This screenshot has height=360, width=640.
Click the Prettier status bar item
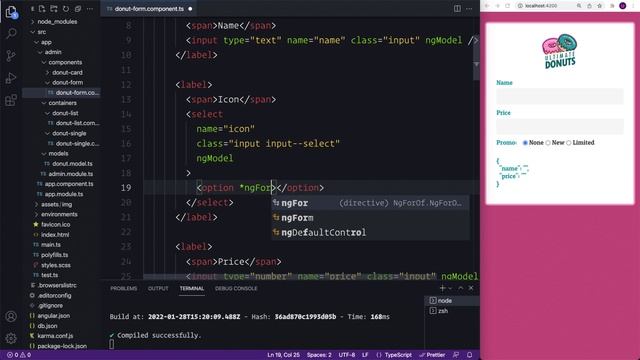(x=432, y=355)
